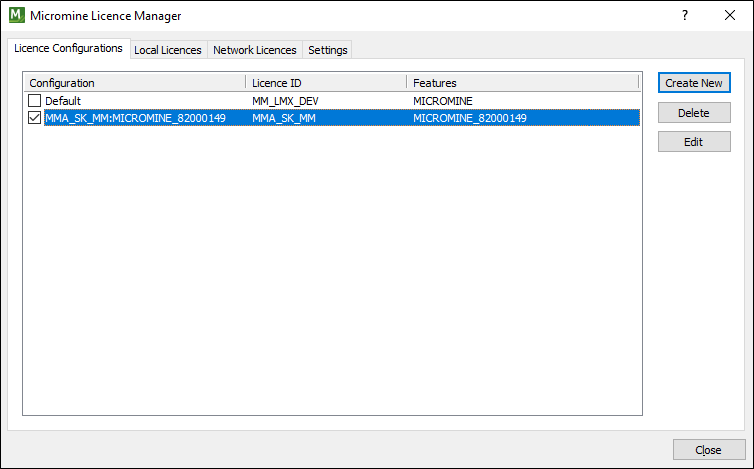Click the MM_LMX_DEV licence ID entry
Image resolution: width=754 pixels, height=469 pixels.
pos(285,101)
